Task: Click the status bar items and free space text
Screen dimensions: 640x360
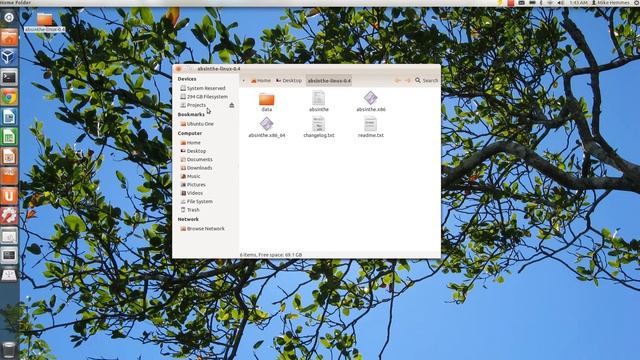Action: [x=271, y=255]
